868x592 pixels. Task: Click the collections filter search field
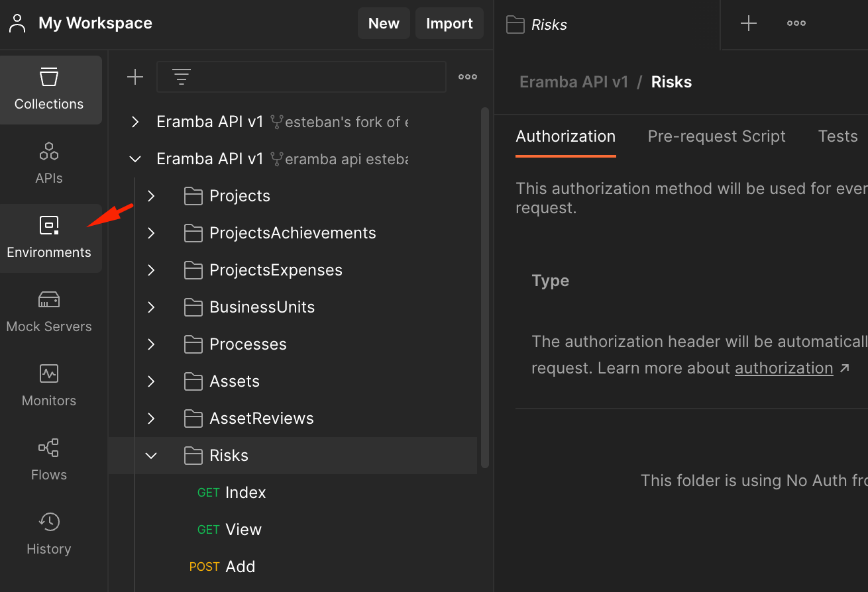[311, 77]
